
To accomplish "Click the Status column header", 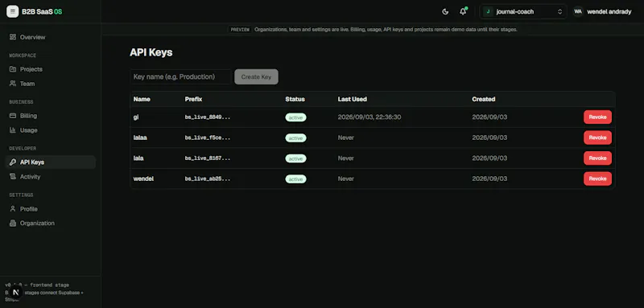I will pos(295,99).
